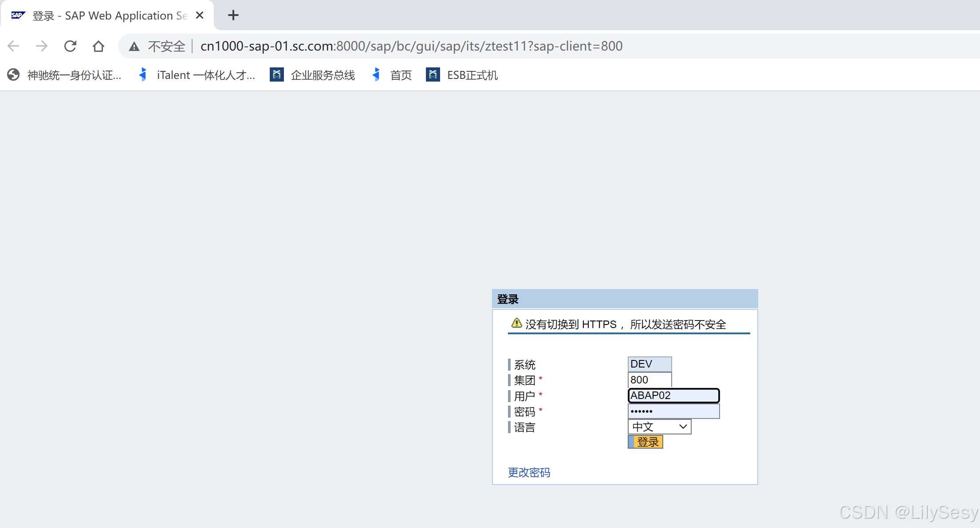This screenshot has width=980, height=528.
Task: Click the ESB正式机 bookmark icon
Action: 432,74
